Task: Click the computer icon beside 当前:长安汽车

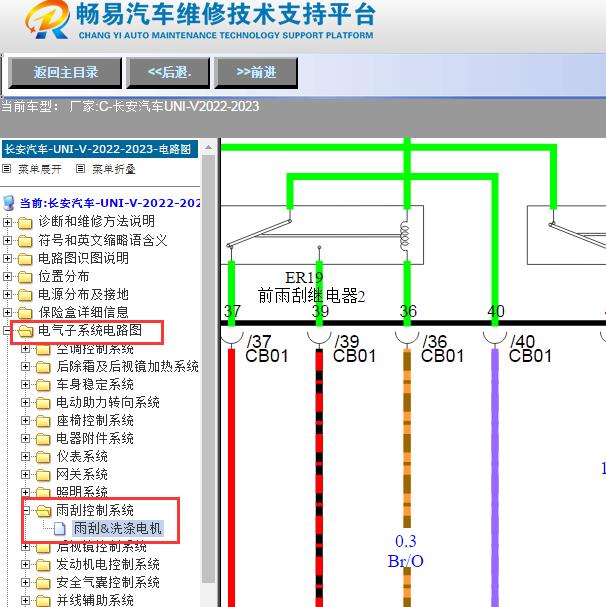Action: pyautogui.click(x=9, y=203)
